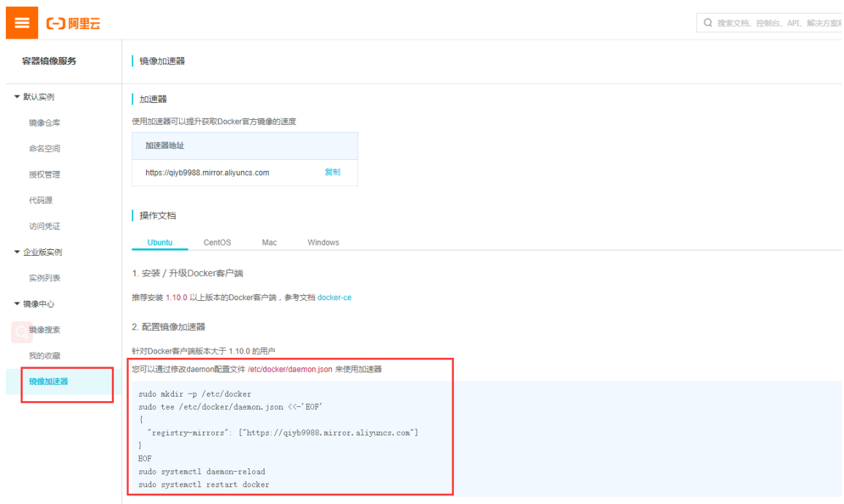The height and width of the screenshot is (504, 844).
Task: Switch to the Ubuntu tab
Action: (160, 243)
